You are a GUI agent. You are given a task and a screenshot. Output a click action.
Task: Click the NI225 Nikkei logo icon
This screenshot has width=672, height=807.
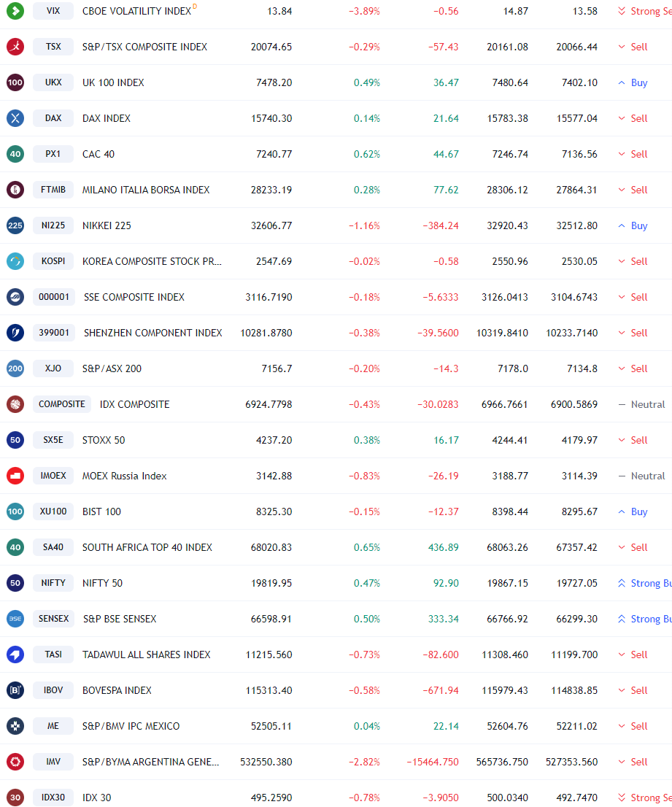(x=15, y=225)
